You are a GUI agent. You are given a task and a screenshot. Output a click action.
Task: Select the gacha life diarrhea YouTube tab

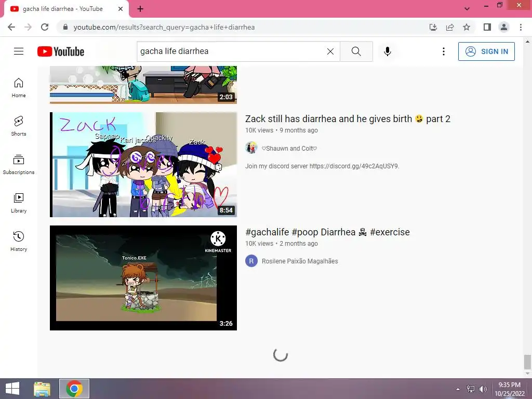click(66, 9)
